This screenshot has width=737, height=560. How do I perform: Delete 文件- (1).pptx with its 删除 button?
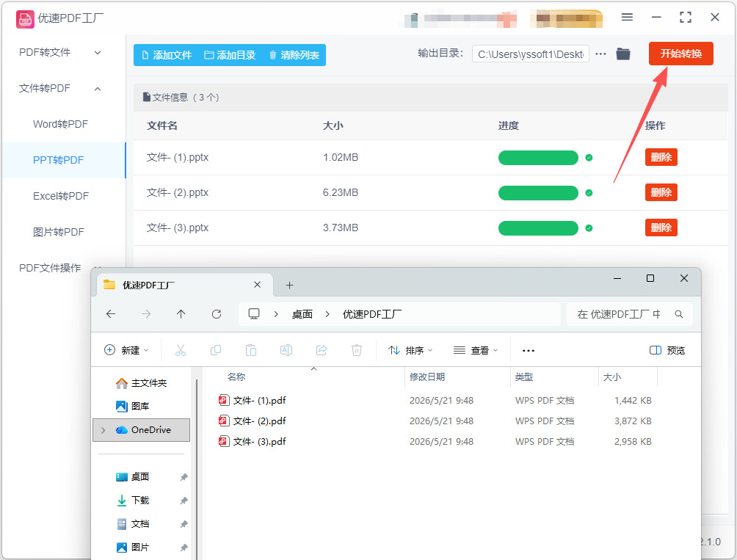click(x=661, y=157)
